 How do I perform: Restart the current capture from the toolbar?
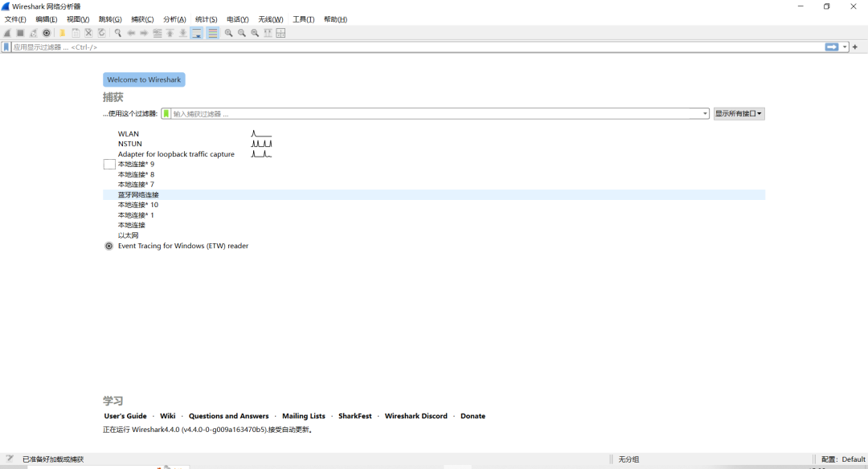click(x=33, y=33)
